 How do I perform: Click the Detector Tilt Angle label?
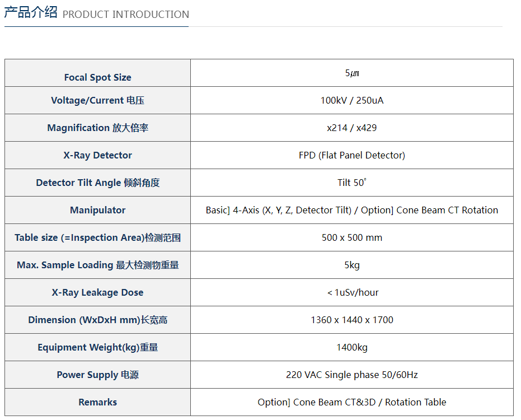(x=97, y=183)
